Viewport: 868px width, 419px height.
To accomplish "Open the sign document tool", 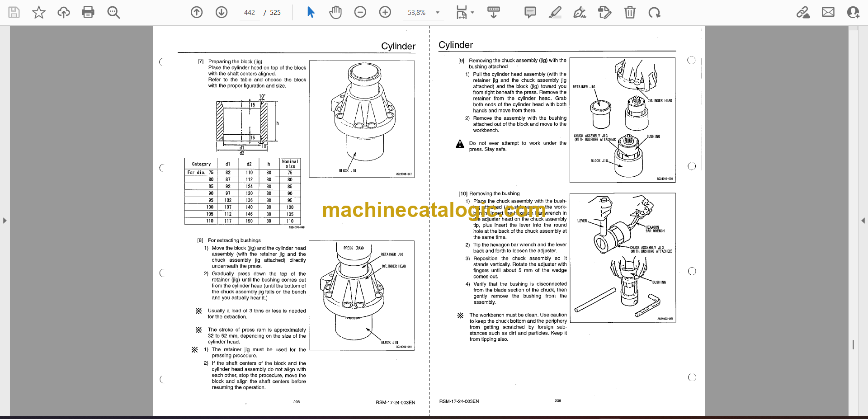I will tap(580, 12).
